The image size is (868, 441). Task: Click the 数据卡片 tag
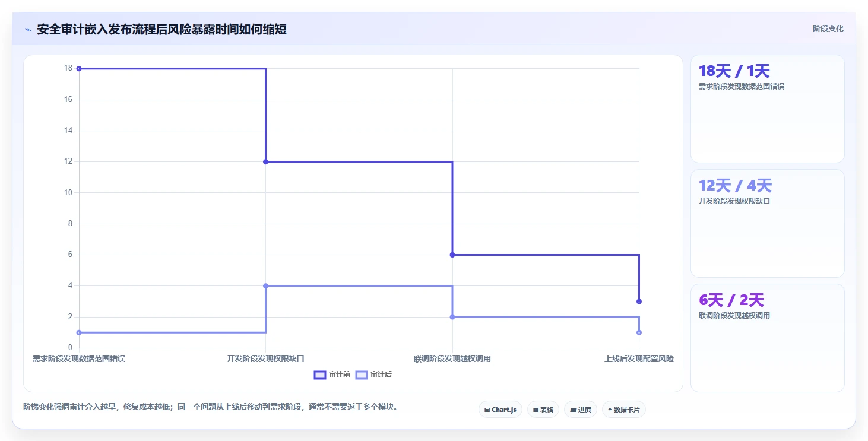[x=624, y=410]
